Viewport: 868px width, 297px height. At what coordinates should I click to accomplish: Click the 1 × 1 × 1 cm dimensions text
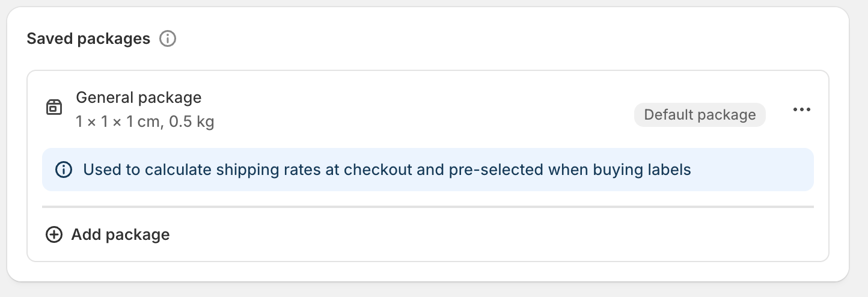coord(118,122)
